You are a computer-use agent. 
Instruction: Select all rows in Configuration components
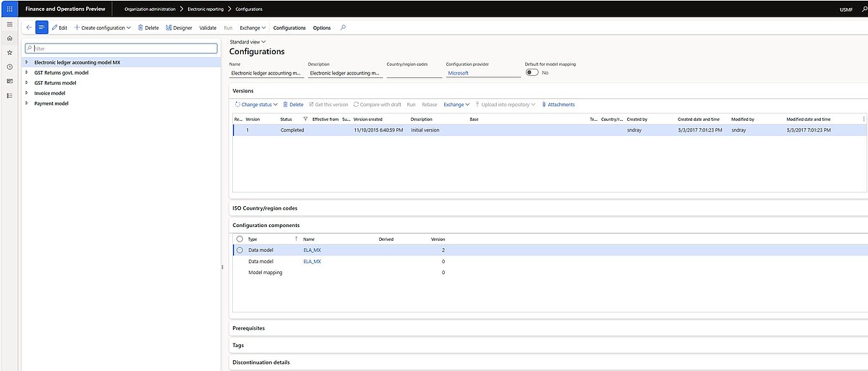239,239
